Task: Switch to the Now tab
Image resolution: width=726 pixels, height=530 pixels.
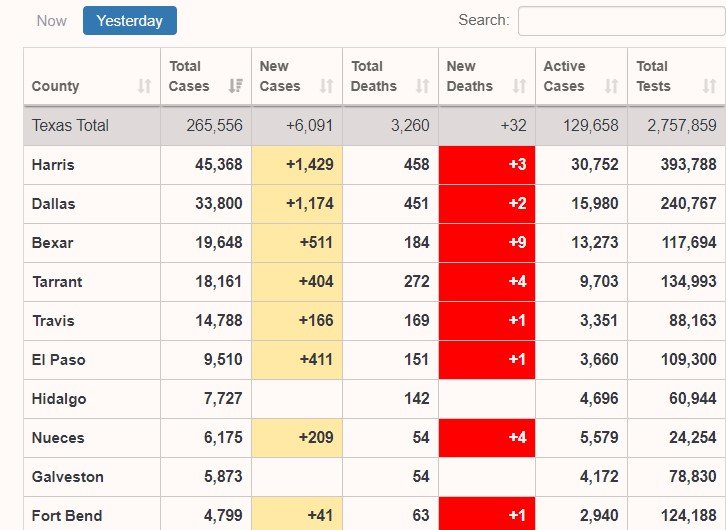Action: pyautogui.click(x=52, y=21)
